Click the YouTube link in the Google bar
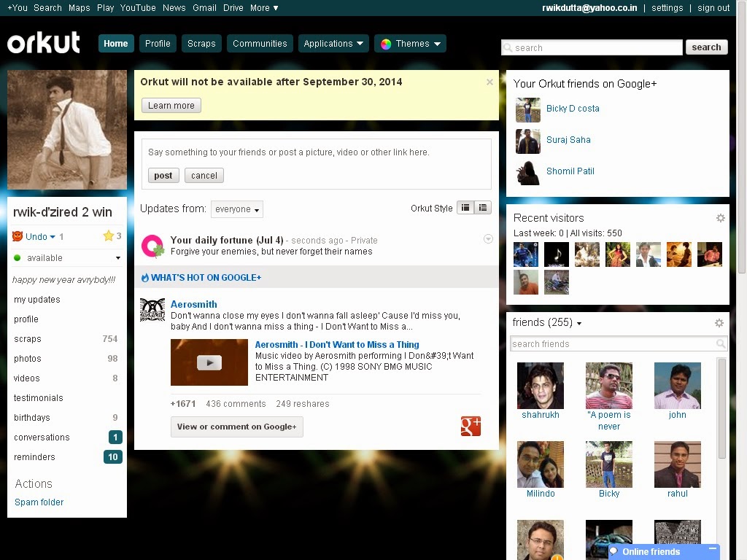747x560 pixels. [x=138, y=7]
